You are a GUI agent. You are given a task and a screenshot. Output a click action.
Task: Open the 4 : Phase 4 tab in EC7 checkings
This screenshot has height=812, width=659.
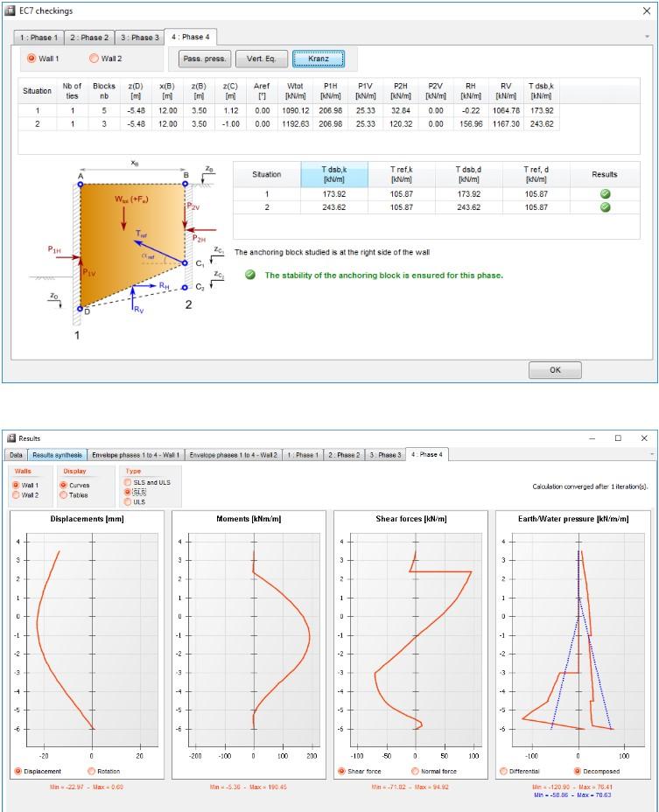coord(190,37)
